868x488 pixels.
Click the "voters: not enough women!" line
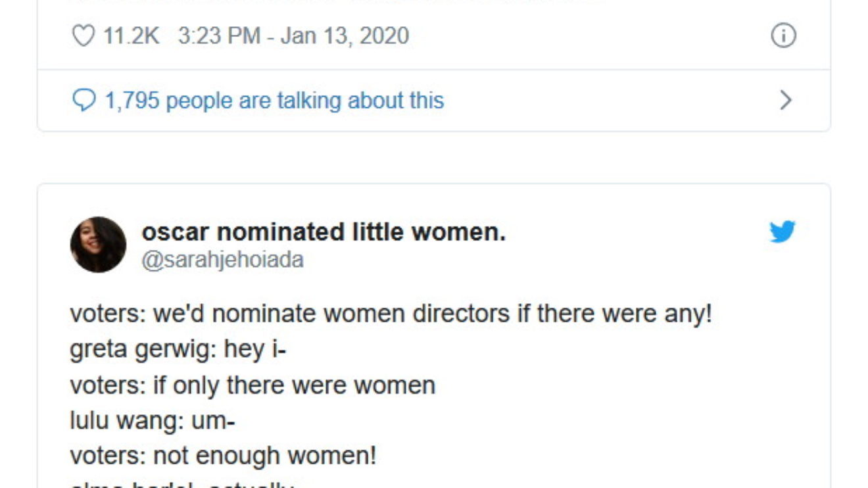point(223,455)
